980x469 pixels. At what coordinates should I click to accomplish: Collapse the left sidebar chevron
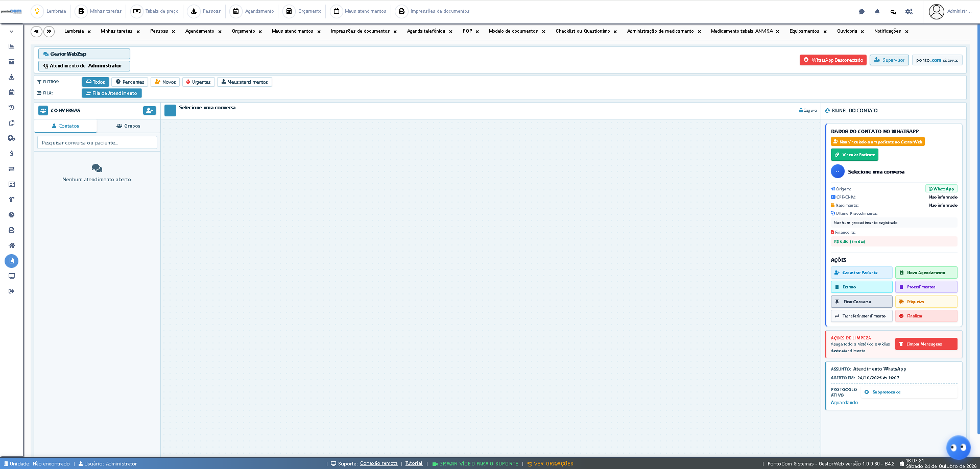pyautogui.click(x=11, y=31)
